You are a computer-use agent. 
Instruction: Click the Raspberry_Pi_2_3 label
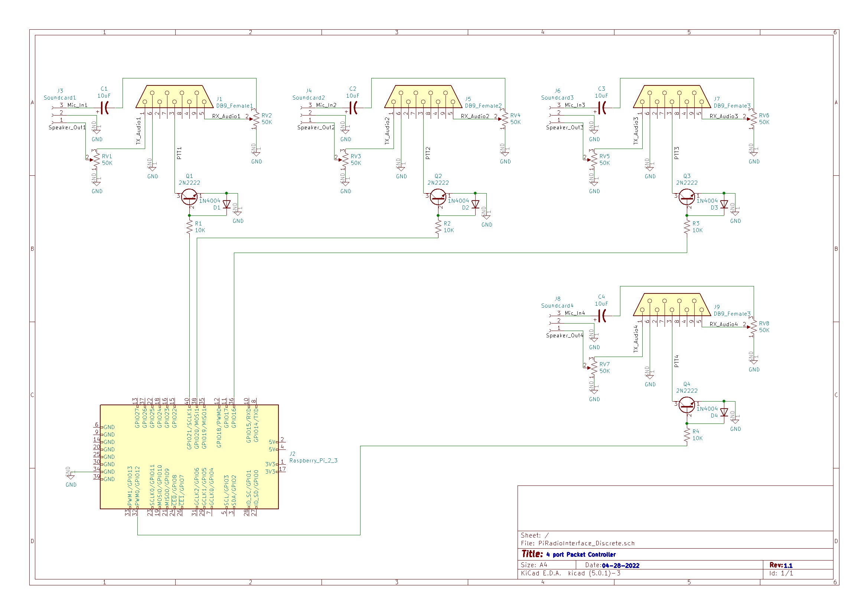coord(313,461)
